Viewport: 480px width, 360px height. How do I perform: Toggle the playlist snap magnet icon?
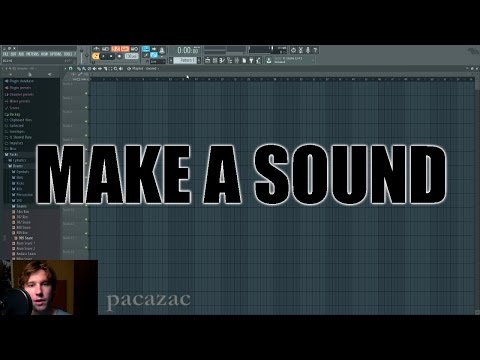click(x=71, y=68)
